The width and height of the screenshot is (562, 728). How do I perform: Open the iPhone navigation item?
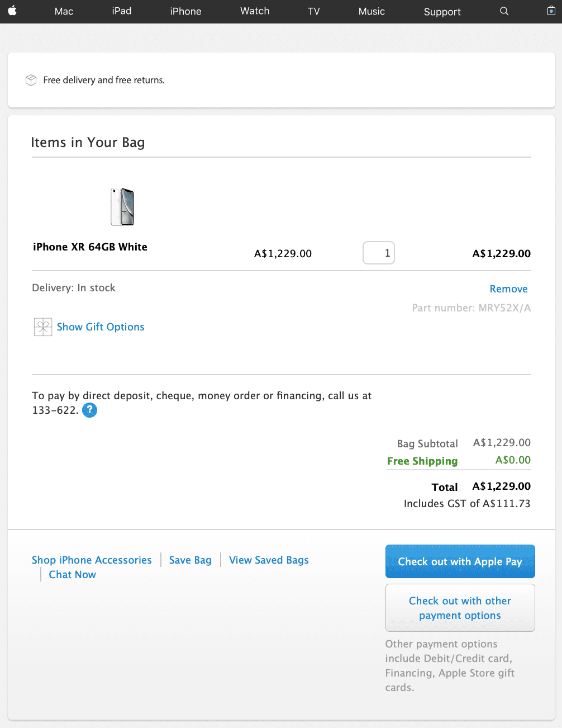(185, 11)
